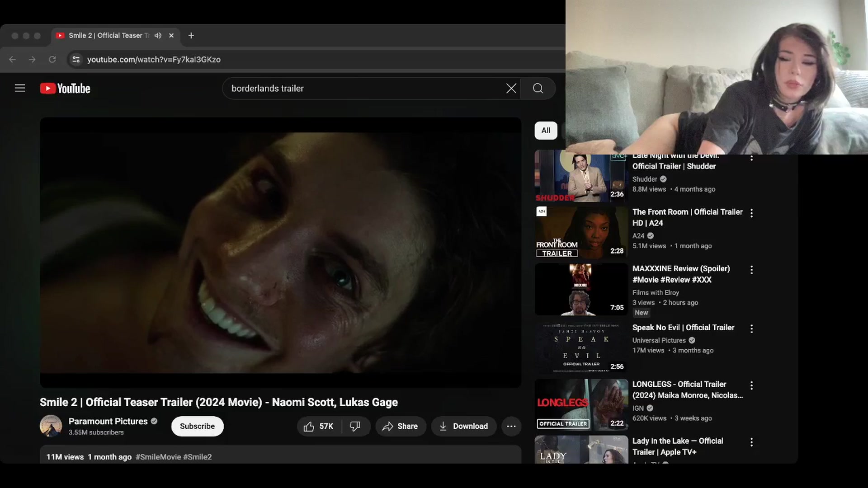Open Shudder channel name
The image size is (868, 488).
(645, 179)
